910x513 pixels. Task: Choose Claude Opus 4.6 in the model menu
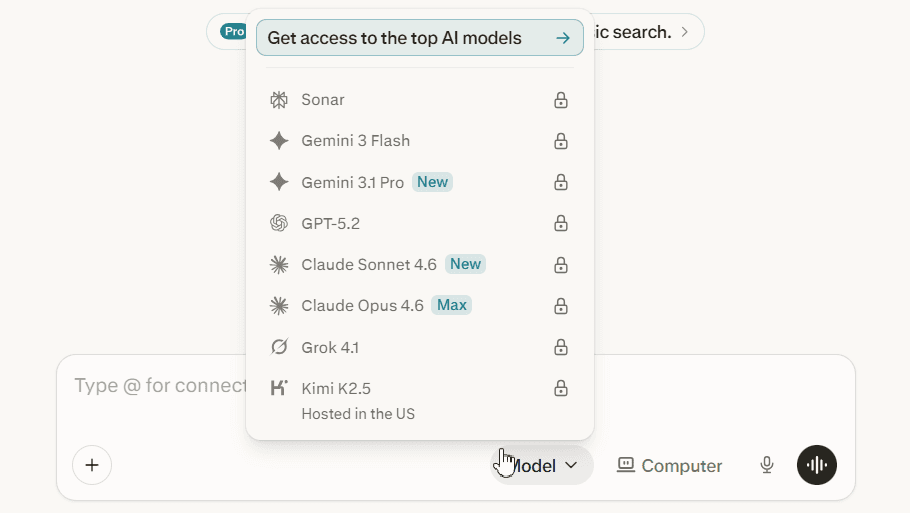tap(362, 306)
